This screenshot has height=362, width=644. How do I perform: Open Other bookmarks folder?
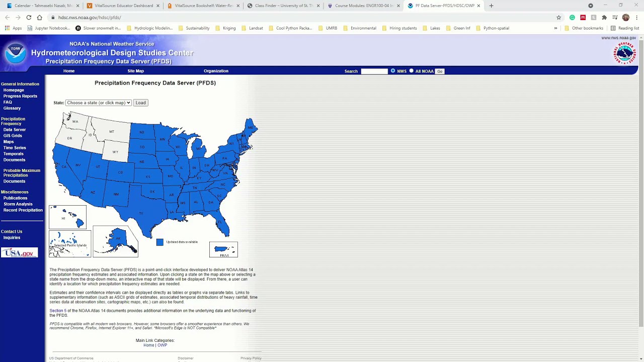(584, 28)
